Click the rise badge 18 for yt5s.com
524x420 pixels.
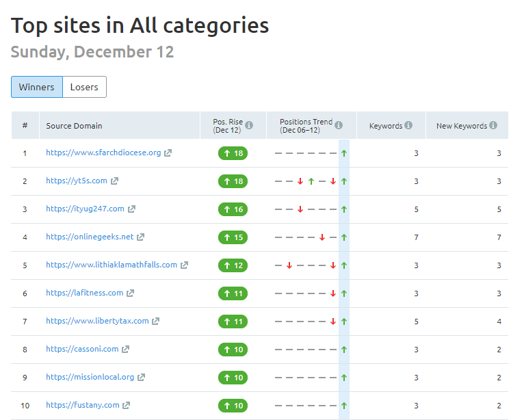click(x=233, y=181)
